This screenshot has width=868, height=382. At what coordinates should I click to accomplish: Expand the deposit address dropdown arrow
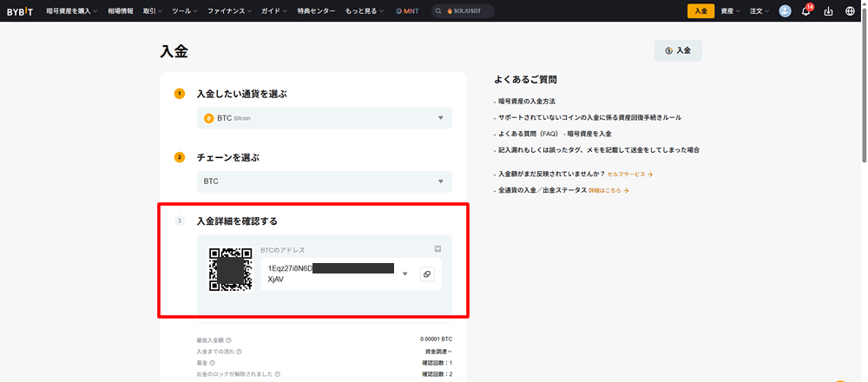(404, 274)
